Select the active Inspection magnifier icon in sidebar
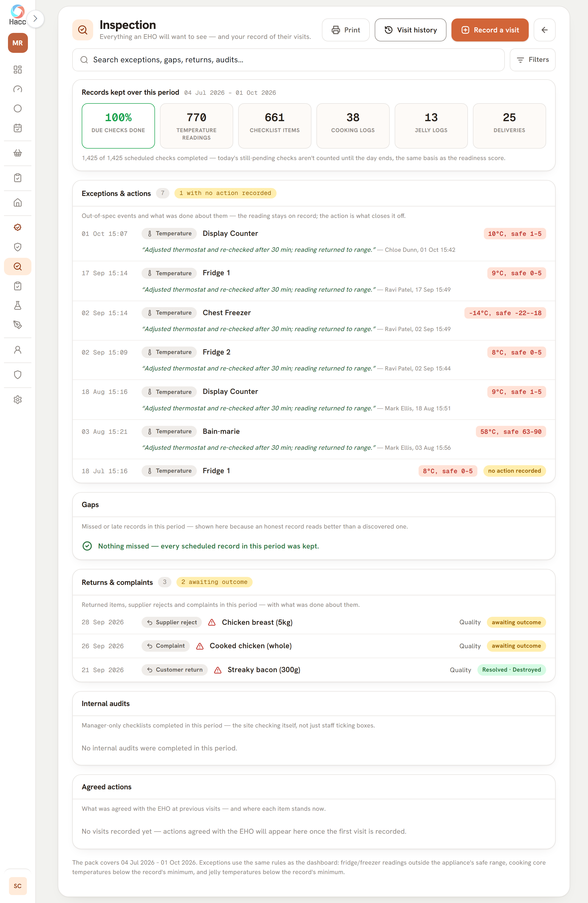Viewport: 588px width, 903px height. pyautogui.click(x=17, y=266)
